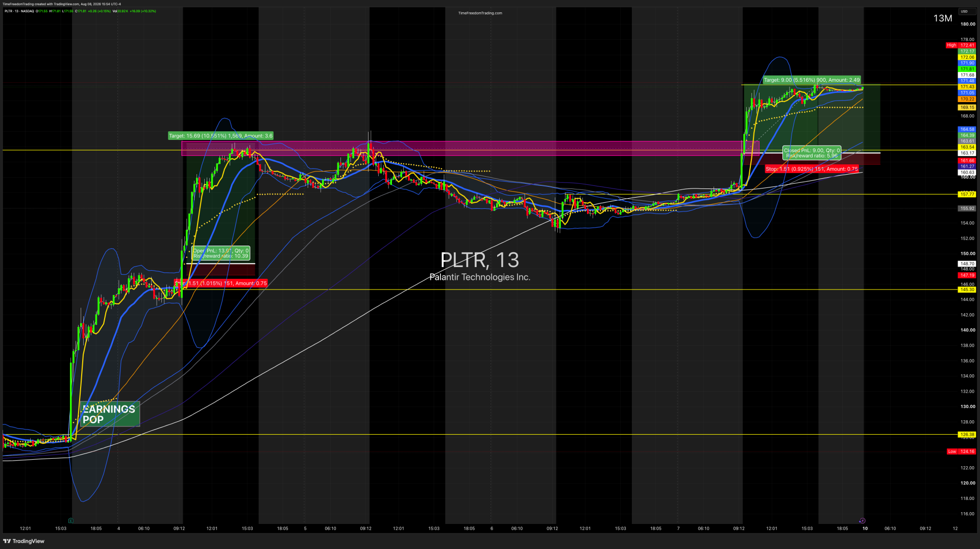
Task: Click the 171.48 price axis label
Action: click(x=967, y=81)
